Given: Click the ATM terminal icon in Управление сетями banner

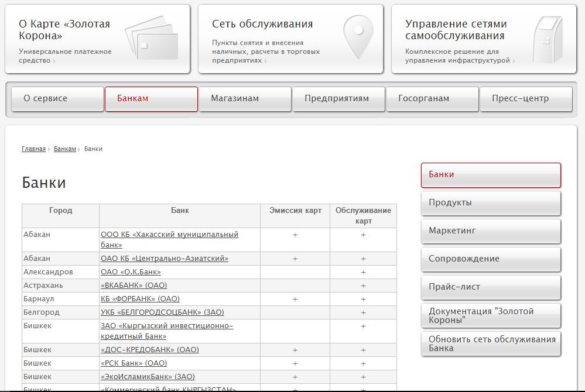Looking at the screenshot, I should (548, 40).
